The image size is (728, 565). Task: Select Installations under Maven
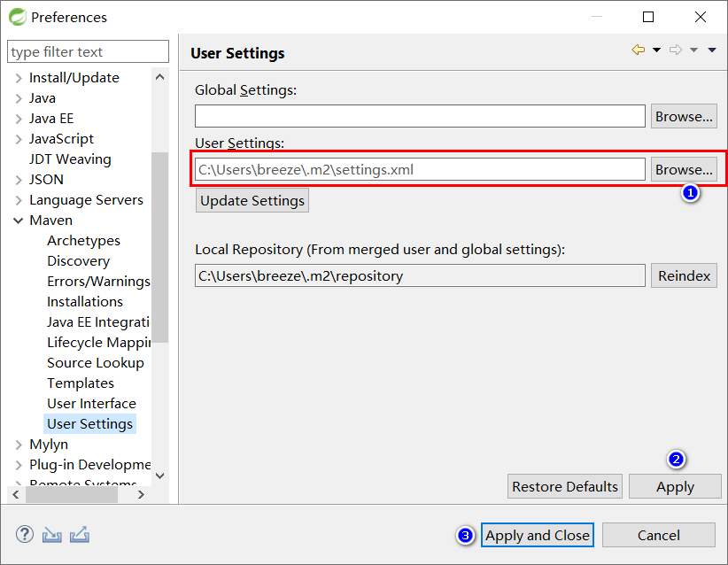pos(85,302)
